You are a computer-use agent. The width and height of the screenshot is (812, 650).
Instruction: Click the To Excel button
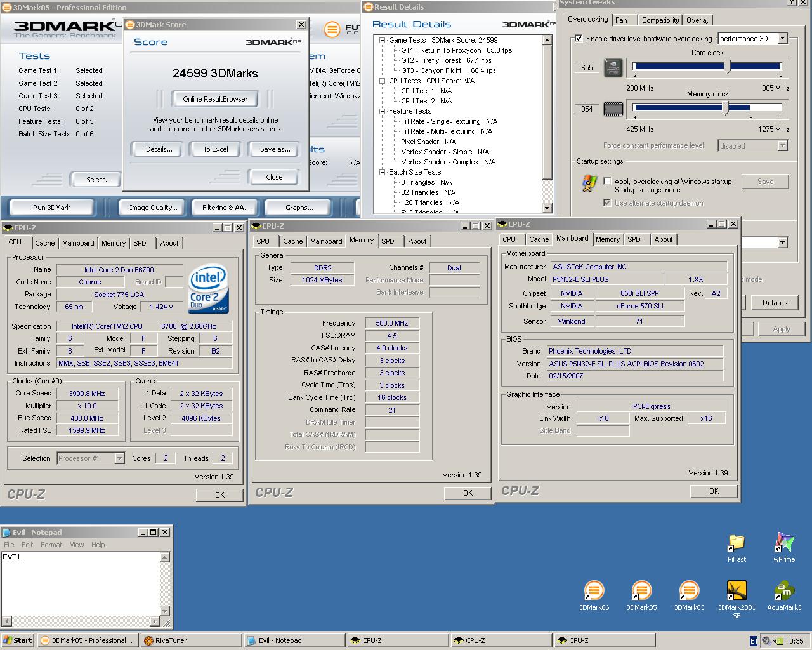[216, 149]
